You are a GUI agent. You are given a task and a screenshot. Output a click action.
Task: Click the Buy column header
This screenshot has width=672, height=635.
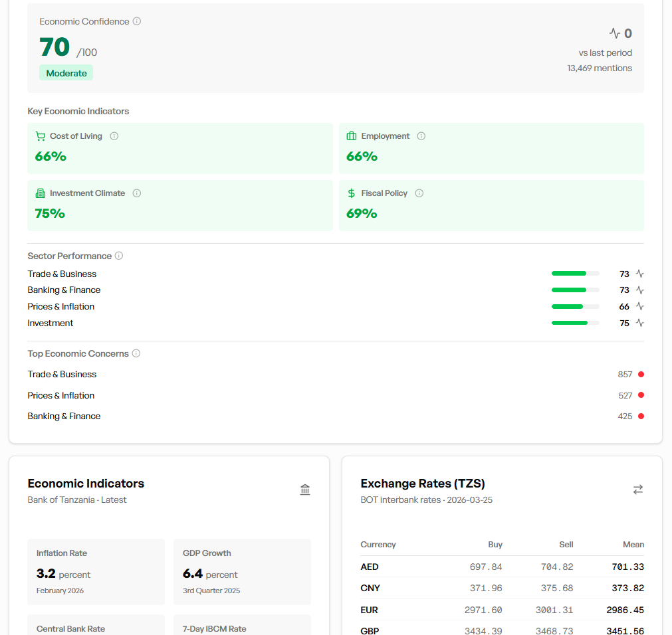click(x=495, y=545)
